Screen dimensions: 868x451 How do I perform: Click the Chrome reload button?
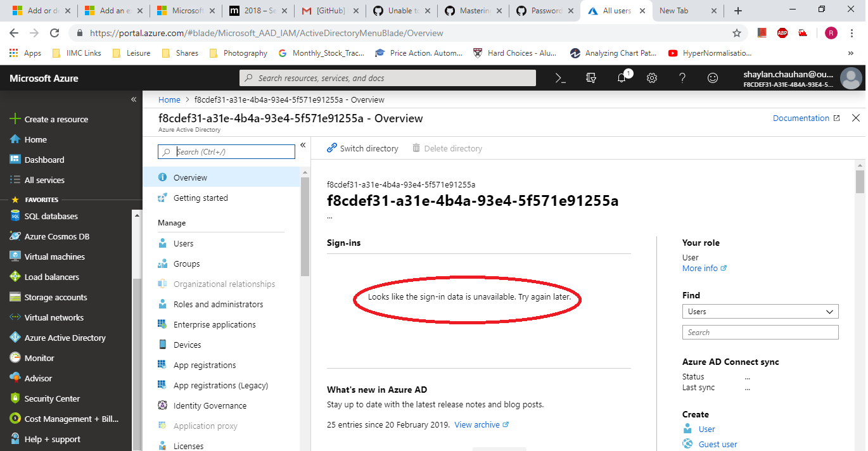click(x=54, y=33)
